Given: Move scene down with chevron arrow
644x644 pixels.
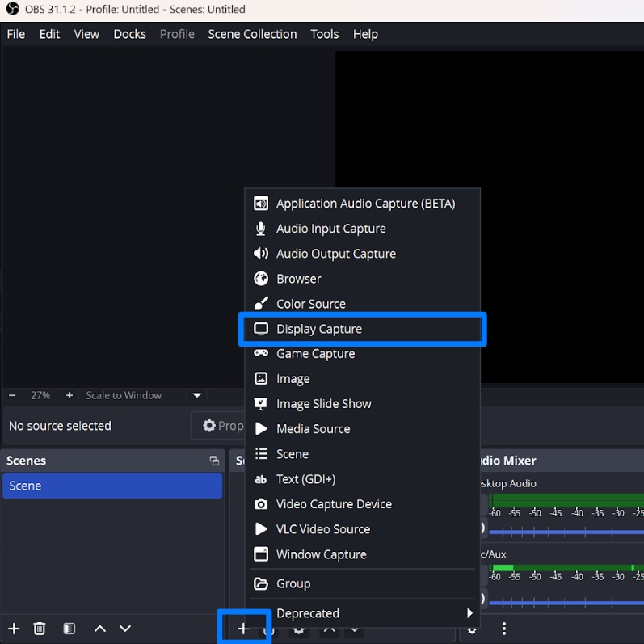Looking at the screenshot, I should pyautogui.click(x=125, y=629).
